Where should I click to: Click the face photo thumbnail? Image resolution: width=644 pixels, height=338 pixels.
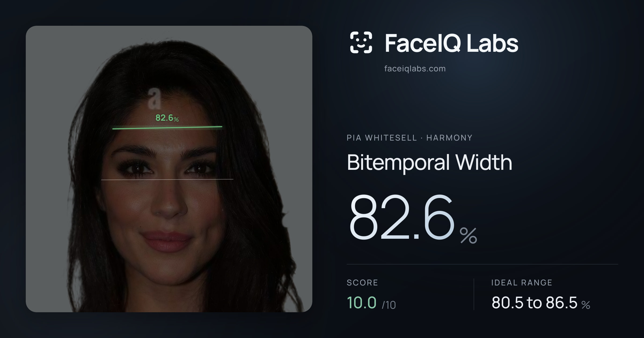click(169, 169)
